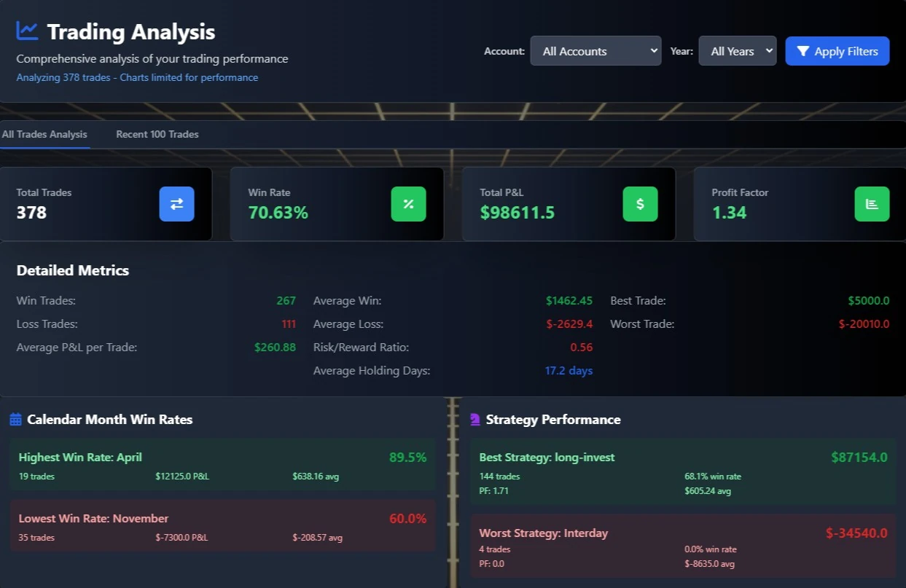Select the swap arrows icon on Total Trades
906x588 pixels.
click(176, 204)
